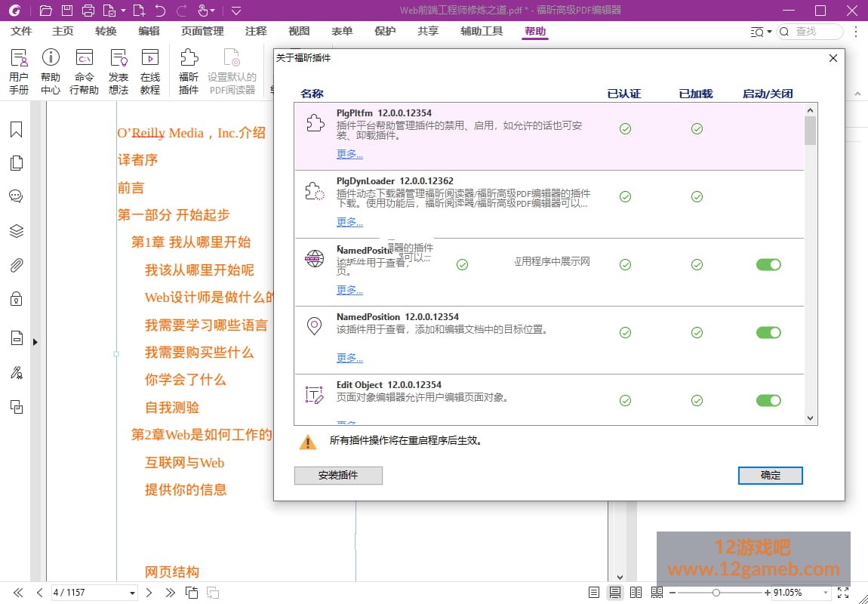
Task: Open the page number dropdown
Action: [x=132, y=593]
